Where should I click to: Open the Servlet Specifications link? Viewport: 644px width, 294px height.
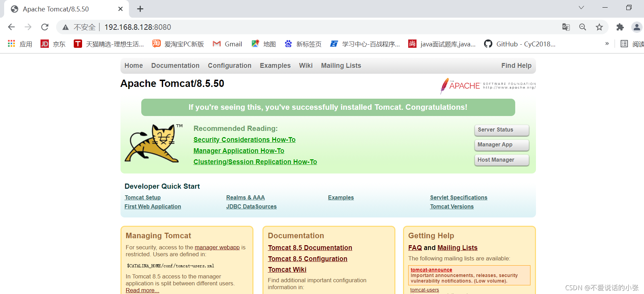pos(459,197)
